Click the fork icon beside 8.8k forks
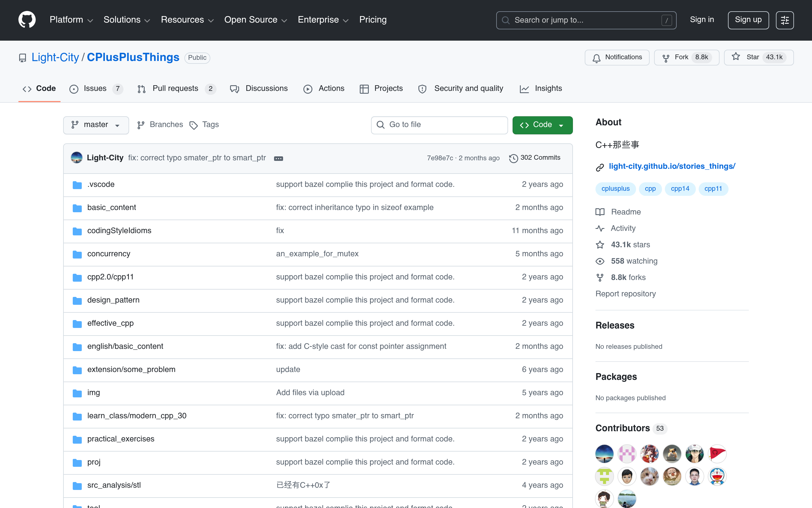 600,277
